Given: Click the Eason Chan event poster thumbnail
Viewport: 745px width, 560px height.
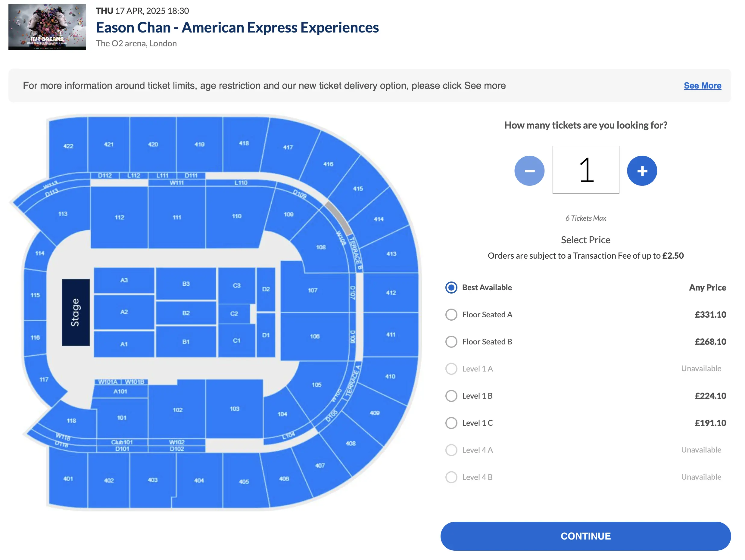Looking at the screenshot, I should pos(47,27).
